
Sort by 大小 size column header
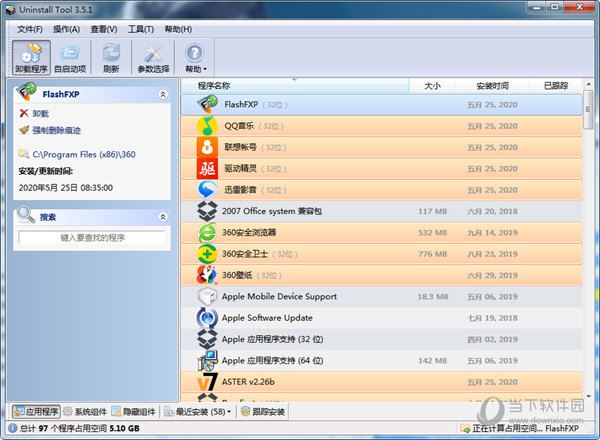(x=432, y=86)
